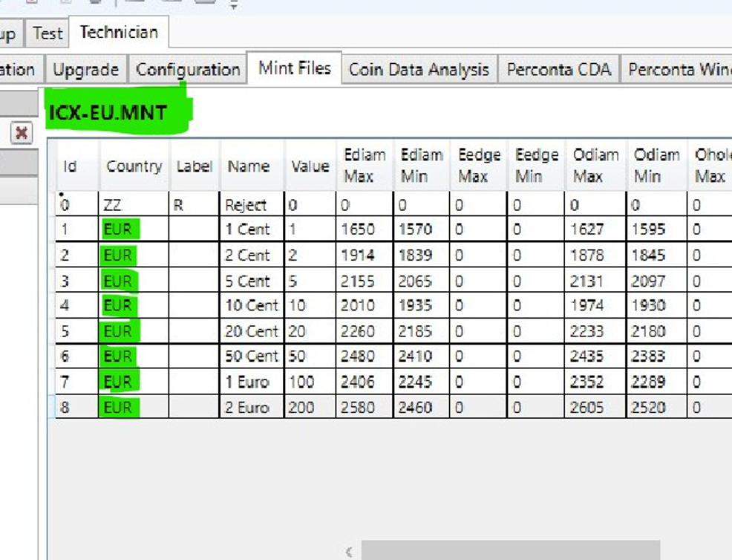This screenshot has height=560, width=732.
Task: Click EUR country cell in 1 Cent row
Action: click(134, 229)
